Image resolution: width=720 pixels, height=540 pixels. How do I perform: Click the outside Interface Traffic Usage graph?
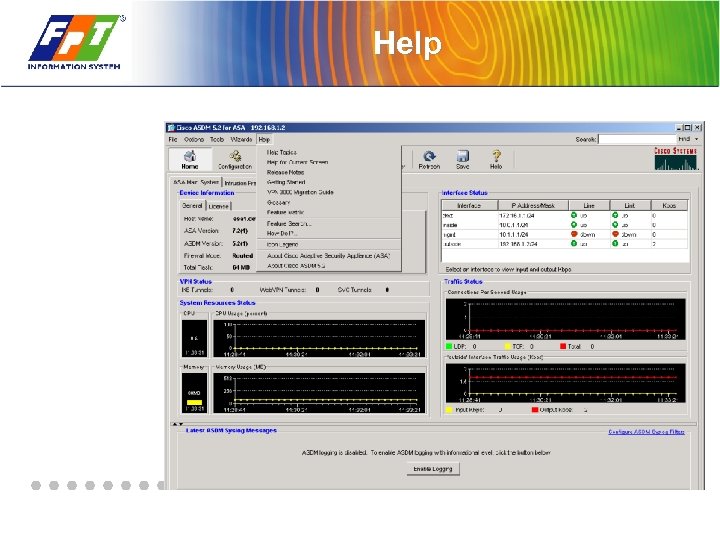point(565,383)
